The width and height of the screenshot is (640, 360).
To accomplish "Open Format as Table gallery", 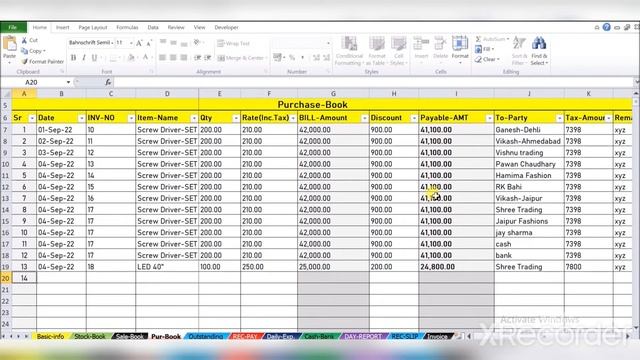I will [x=376, y=51].
